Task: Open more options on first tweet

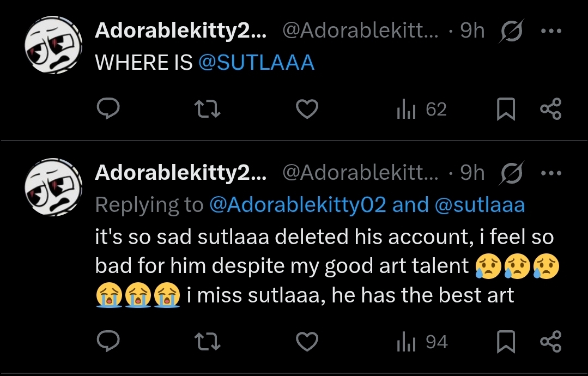Action: [x=550, y=32]
